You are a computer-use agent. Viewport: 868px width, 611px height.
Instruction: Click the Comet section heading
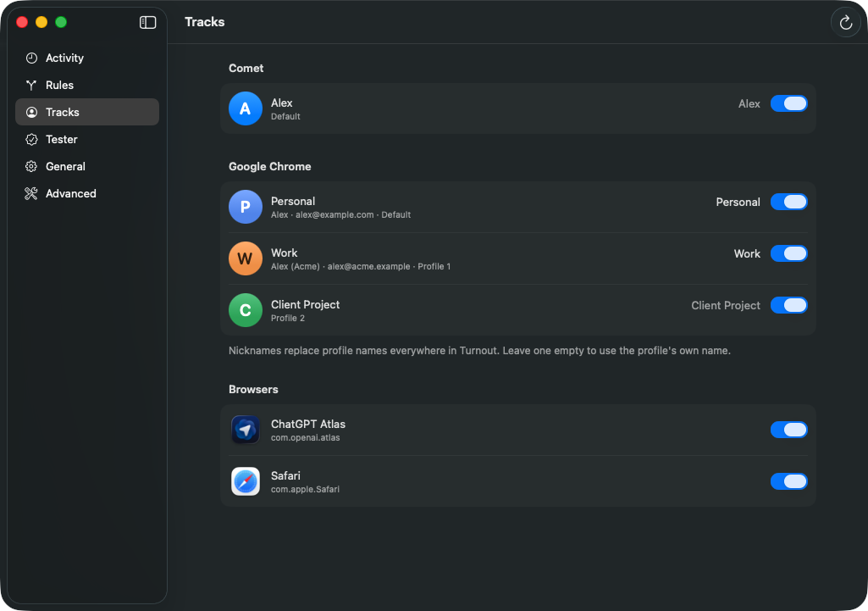pyautogui.click(x=246, y=68)
